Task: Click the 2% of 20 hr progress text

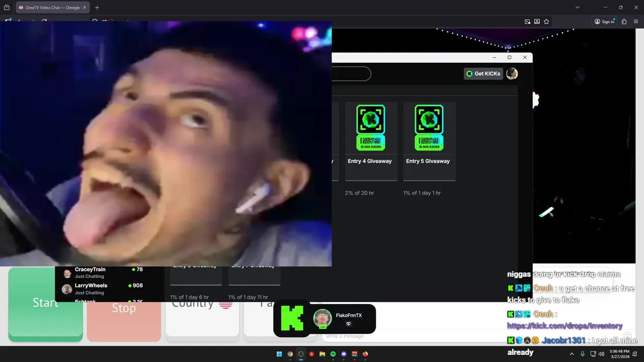Action: click(359, 193)
